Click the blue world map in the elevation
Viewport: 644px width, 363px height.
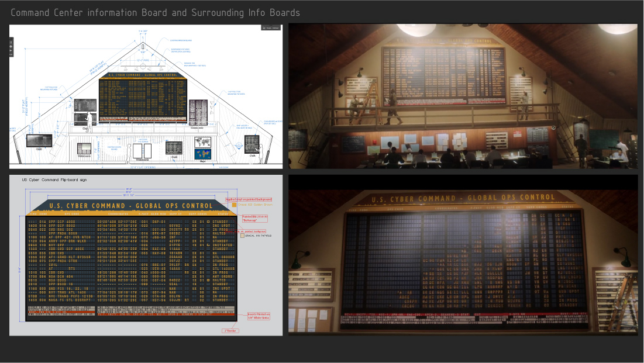(x=202, y=154)
